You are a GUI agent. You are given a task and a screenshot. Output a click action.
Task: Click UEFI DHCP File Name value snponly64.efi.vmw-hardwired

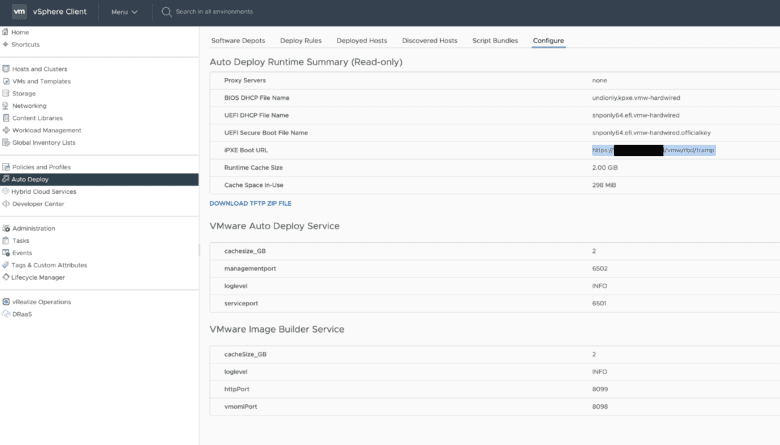click(x=635, y=115)
